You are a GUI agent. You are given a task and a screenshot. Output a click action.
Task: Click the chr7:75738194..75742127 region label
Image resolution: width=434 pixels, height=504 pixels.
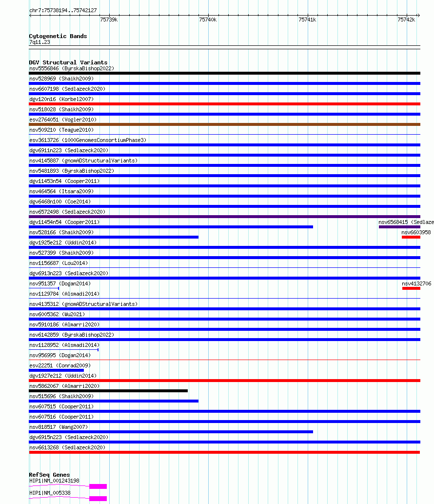[63, 10]
